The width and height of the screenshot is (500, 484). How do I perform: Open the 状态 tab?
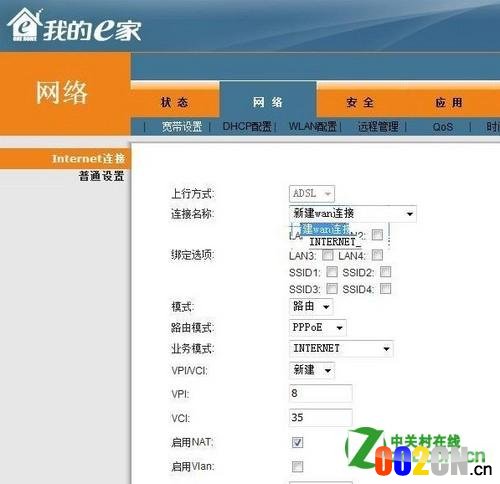175,102
